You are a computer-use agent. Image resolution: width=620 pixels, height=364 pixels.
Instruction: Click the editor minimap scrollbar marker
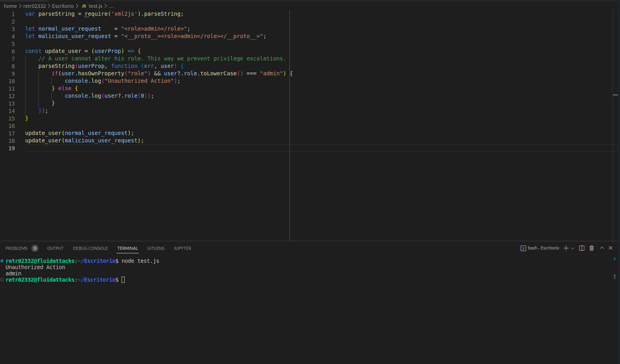tap(615, 95)
